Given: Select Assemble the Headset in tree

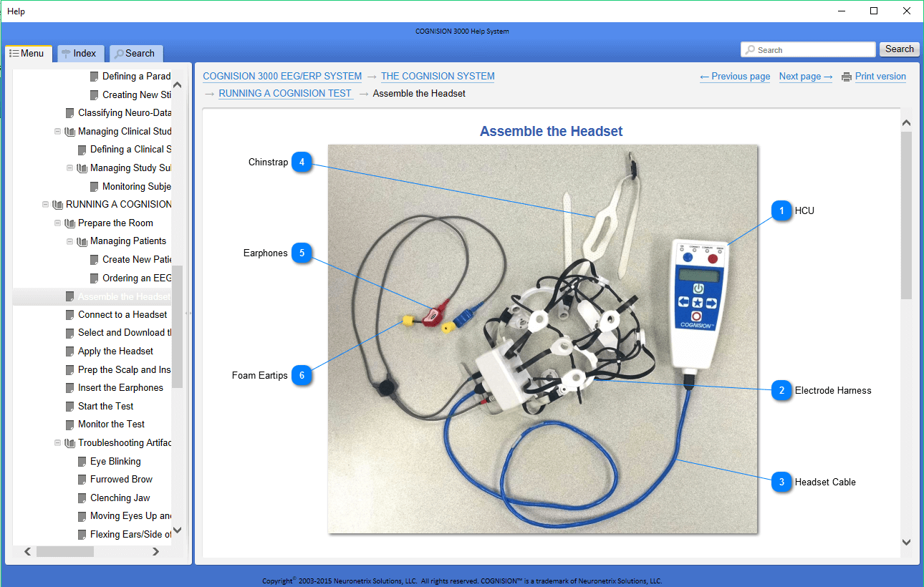Looking at the screenshot, I should pyautogui.click(x=124, y=296).
